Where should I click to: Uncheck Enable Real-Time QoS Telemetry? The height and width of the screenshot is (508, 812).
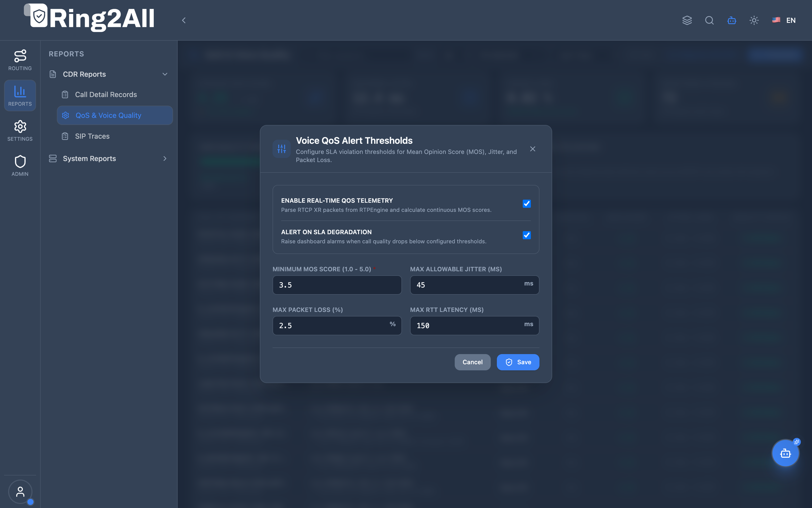[x=527, y=204]
